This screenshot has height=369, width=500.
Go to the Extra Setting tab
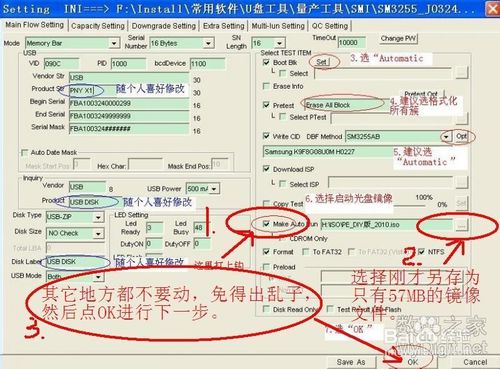[224, 26]
